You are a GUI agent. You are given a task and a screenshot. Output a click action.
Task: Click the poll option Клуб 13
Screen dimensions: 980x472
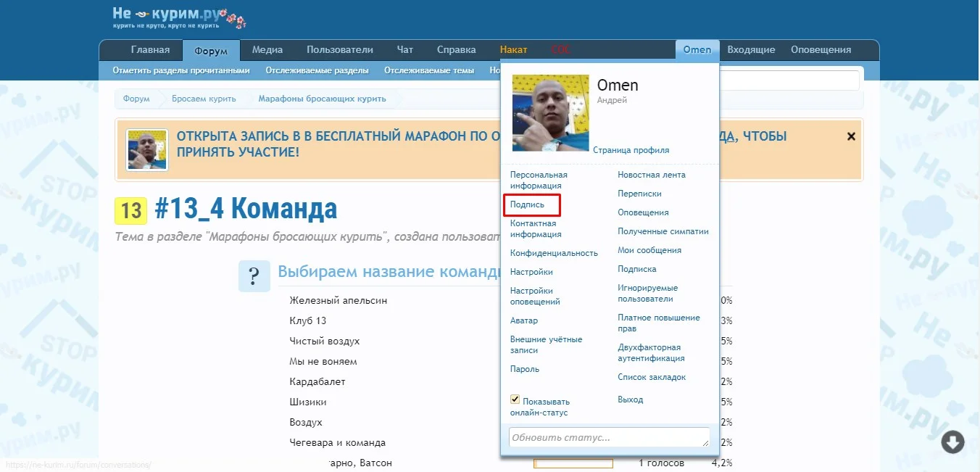[x=308, y=320]
